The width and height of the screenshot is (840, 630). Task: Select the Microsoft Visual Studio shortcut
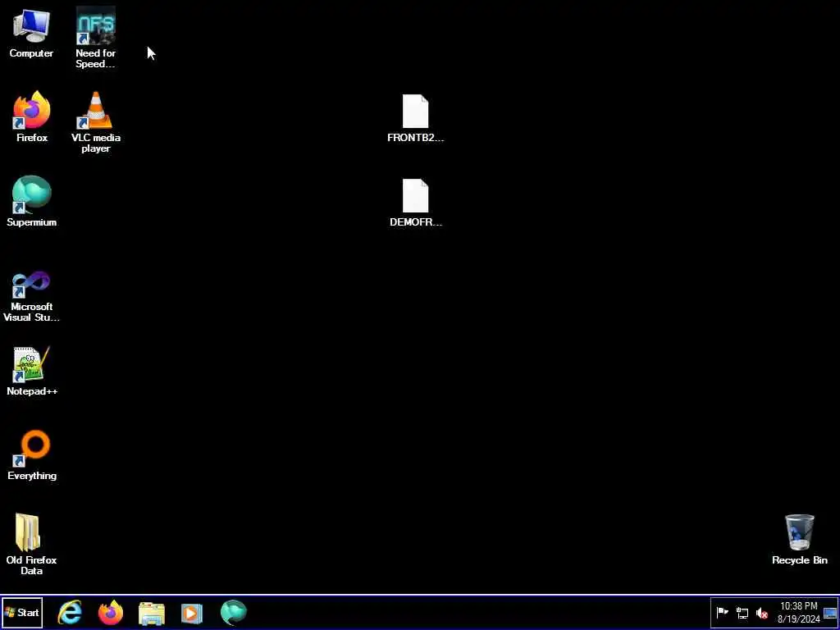tap(32, 296)
